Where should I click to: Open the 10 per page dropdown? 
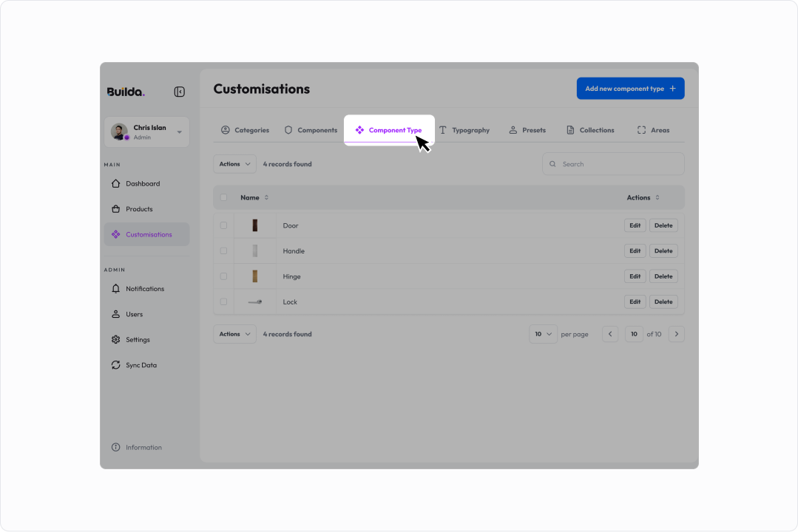tap(543, 334)
